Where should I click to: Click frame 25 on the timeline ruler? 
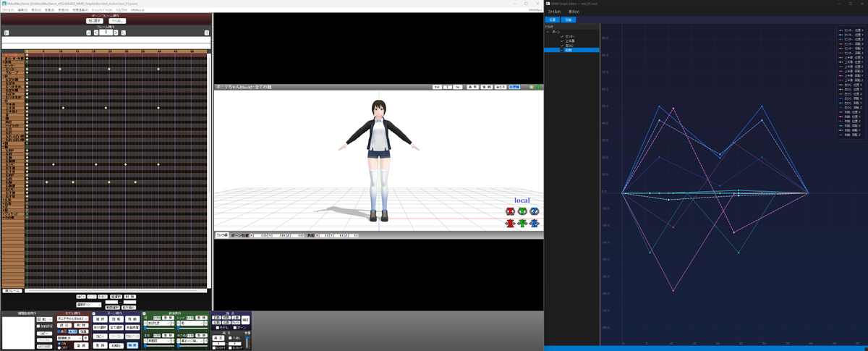110,51
